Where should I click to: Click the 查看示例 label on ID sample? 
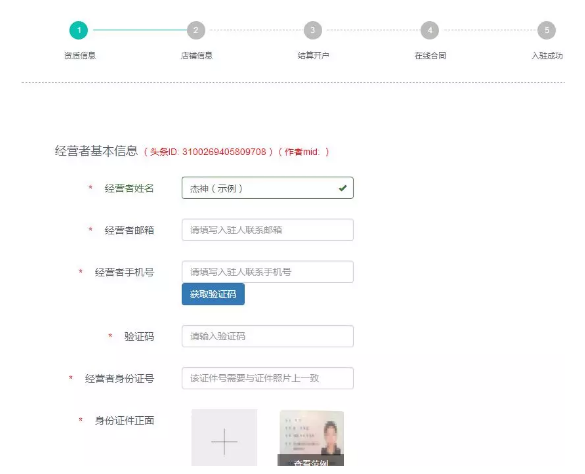pyautogui.click(x=311, y=461)
